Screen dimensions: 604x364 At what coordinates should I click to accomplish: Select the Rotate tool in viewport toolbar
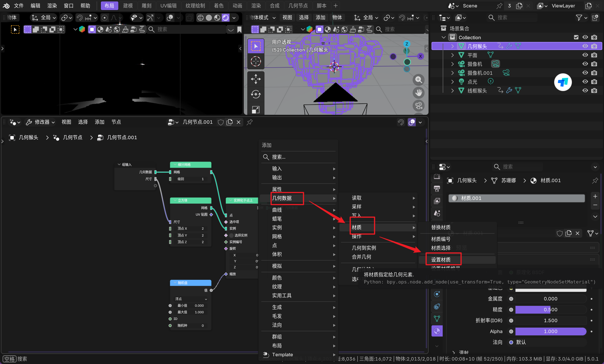[x=256, y=94]
